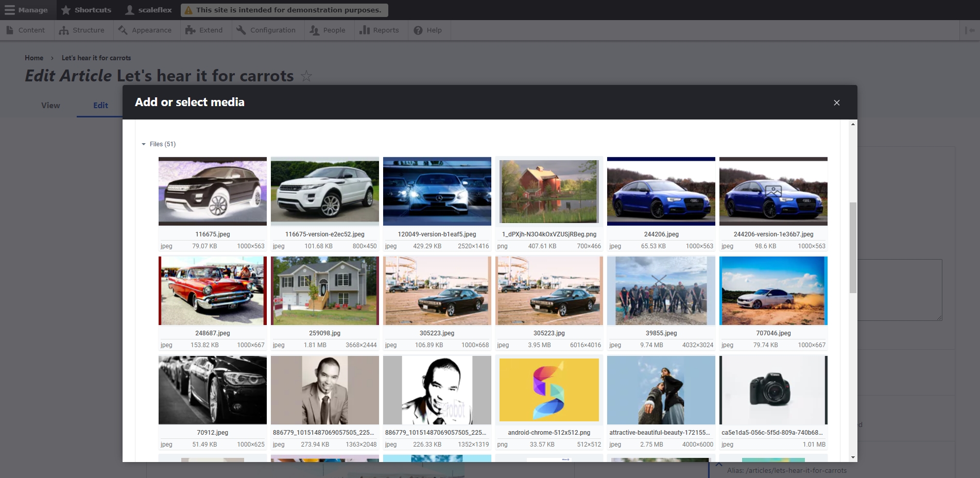Pick the camera image thumbnail

773,390
